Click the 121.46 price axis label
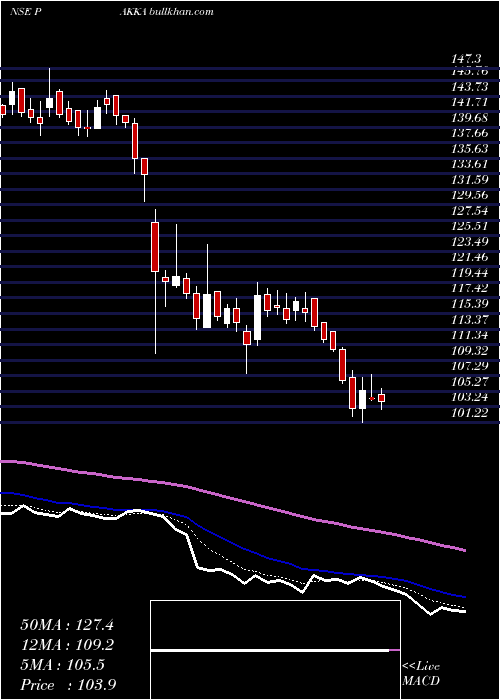The width and height of the screenshot is (500, 700). click(469, 257)
